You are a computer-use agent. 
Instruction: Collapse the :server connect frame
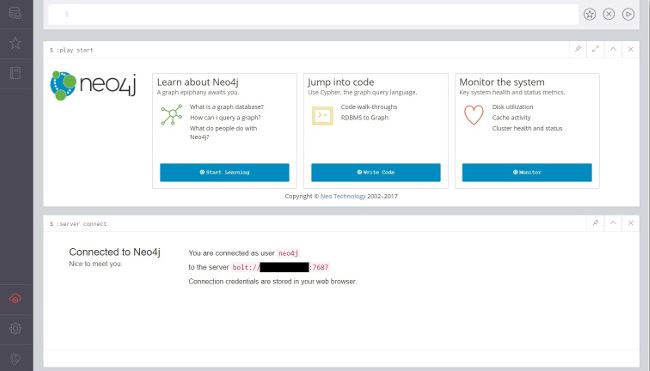[613, 223]
